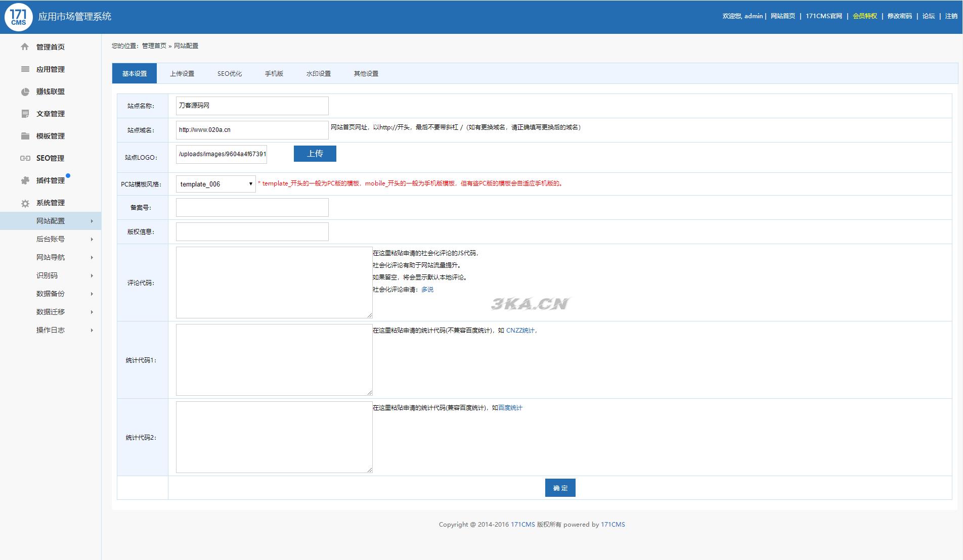Switch to 其他设置 tab
Screen dimensions: 963x560
pos(366,73)
